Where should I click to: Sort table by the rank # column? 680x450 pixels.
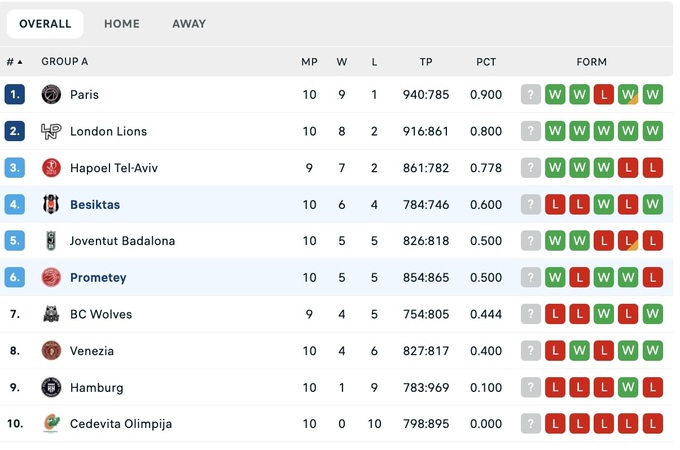(14, 62)
